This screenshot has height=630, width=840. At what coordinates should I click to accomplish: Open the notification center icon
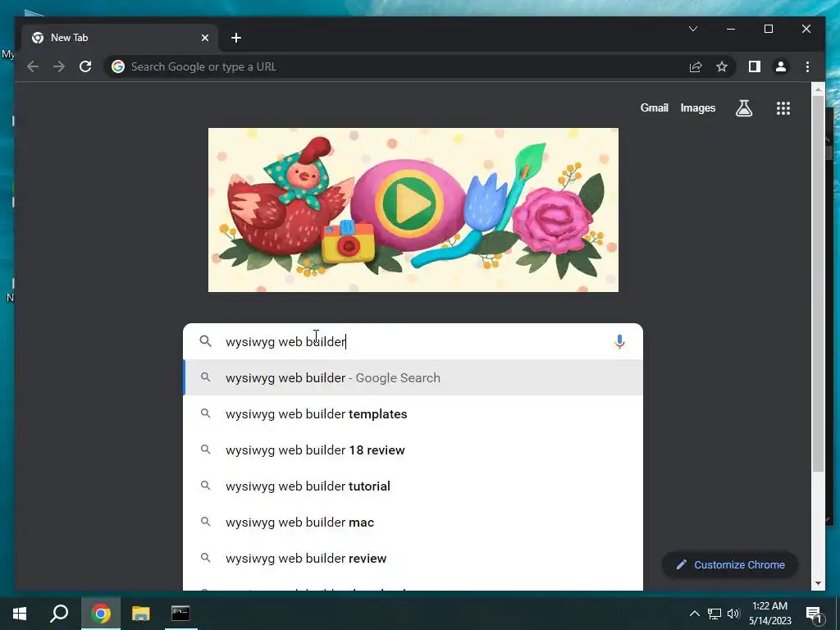coord(815,614)
